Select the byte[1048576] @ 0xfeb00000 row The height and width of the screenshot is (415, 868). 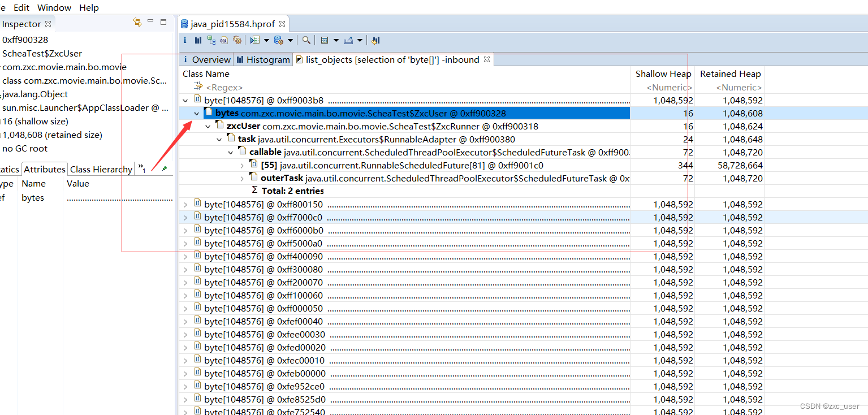[x=472, y=374]
